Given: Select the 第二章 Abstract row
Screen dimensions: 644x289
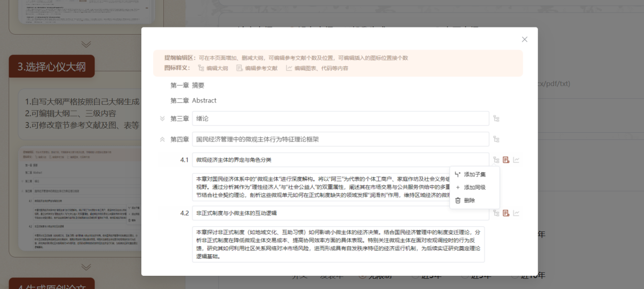Looking at the screenshot, I should pyautogui.click(x=193, y=101).
